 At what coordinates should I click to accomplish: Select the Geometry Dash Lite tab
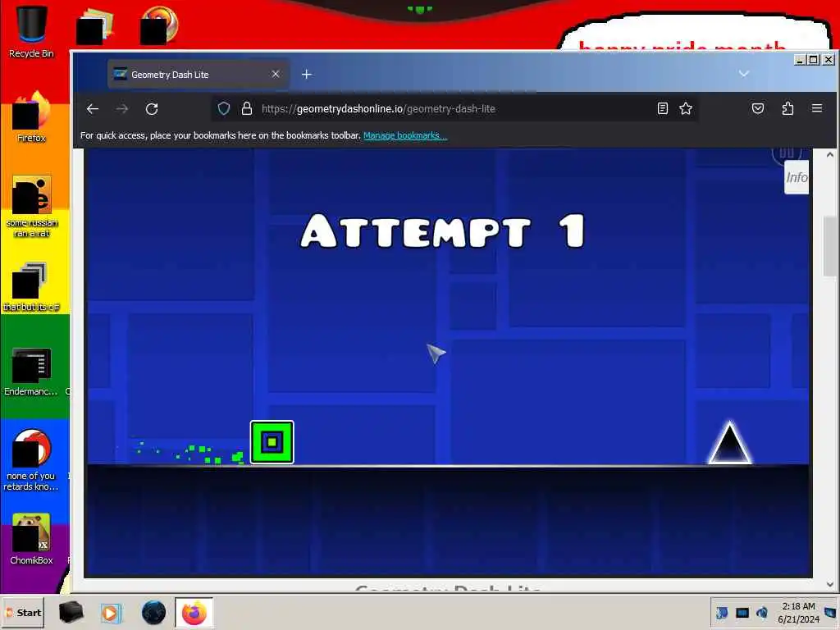[x=199, y=75]
